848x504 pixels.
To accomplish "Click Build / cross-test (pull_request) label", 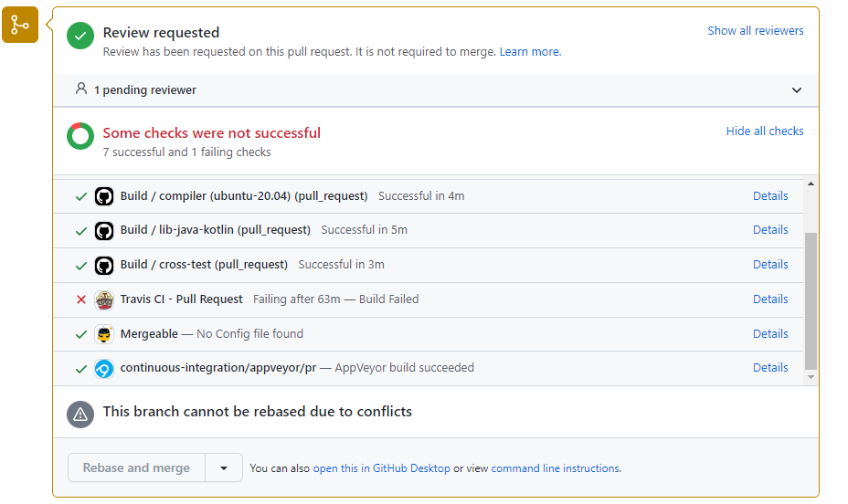I will pos(204,264).
